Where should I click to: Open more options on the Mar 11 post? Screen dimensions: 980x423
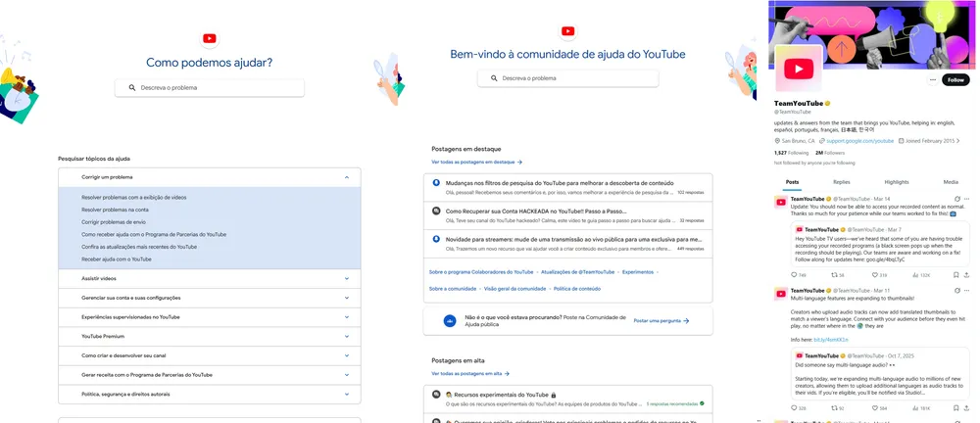[x=967, y=291]
